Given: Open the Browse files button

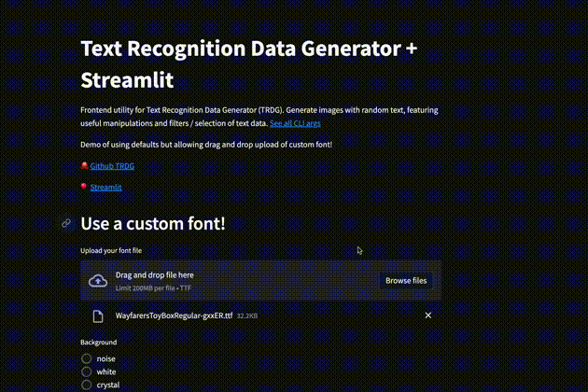Looking at the screenshot, I should 406,281.
